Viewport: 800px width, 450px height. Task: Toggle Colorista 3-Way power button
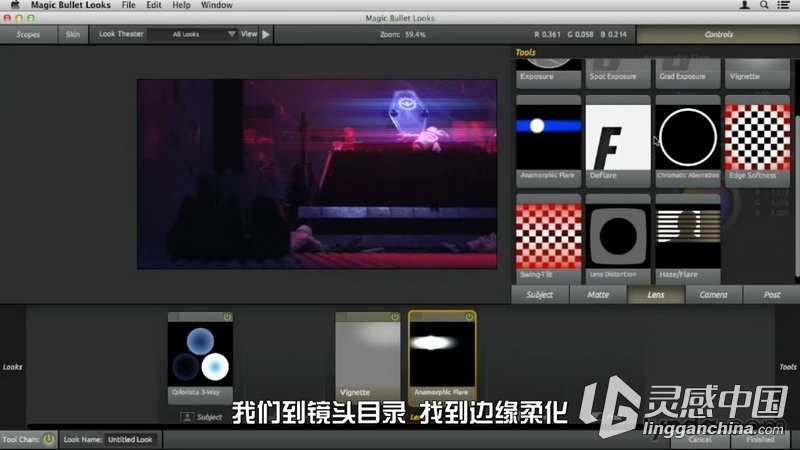point(227,317)
